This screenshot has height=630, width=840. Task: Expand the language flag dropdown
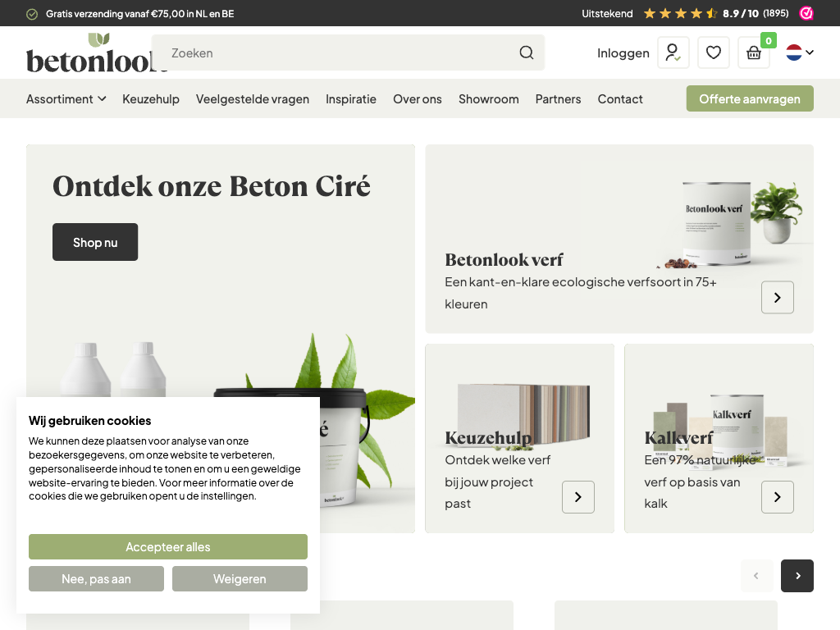point(800,52)
